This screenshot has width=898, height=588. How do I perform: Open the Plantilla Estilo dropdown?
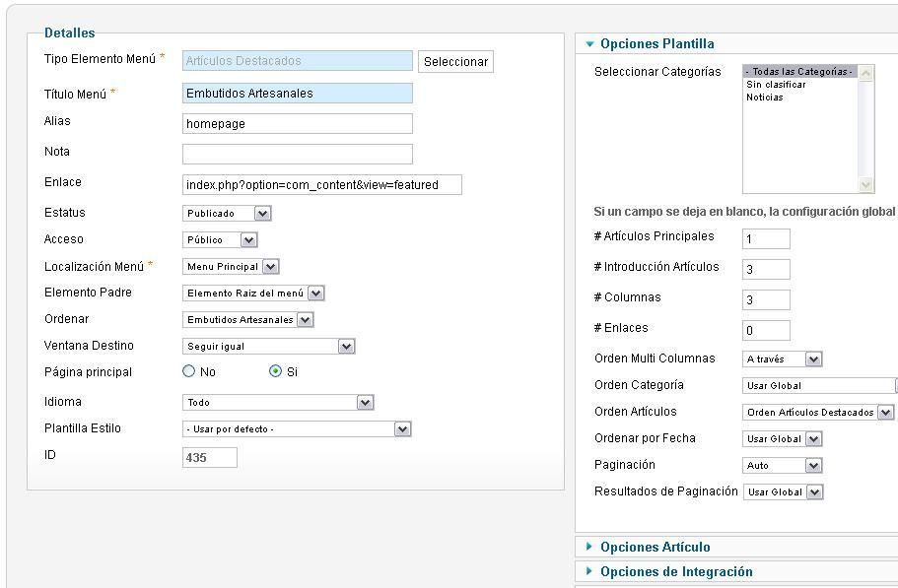click(297, 429)
